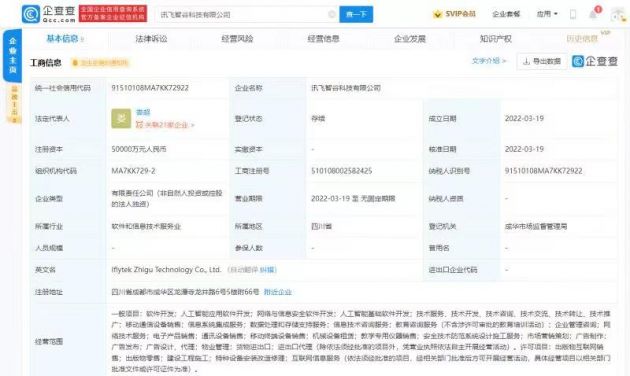Click registration authority 成华市场监督管理局
Image resolution: width=630 pixels, height=376 pixels.
coord(536,227)
